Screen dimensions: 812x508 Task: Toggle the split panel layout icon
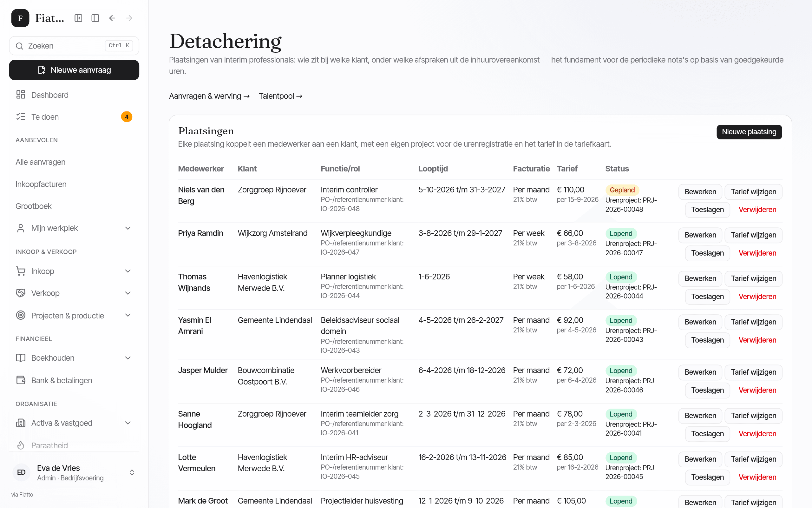pos(95,18)
